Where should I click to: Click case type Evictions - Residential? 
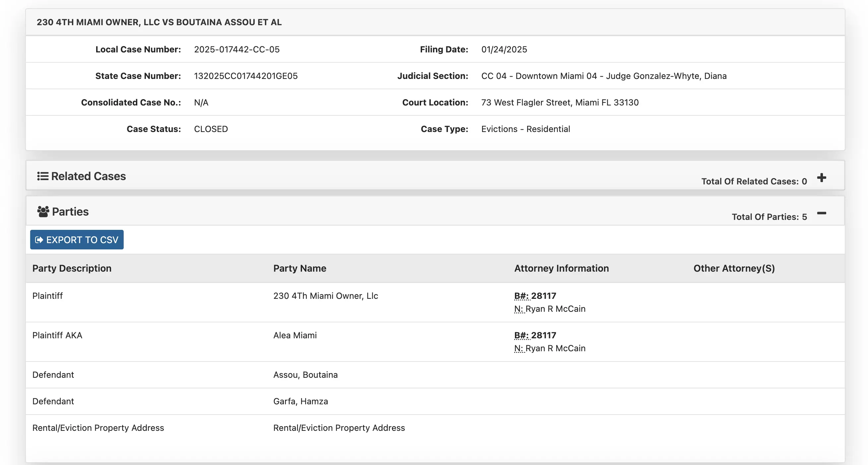click(x=526, y=129)
